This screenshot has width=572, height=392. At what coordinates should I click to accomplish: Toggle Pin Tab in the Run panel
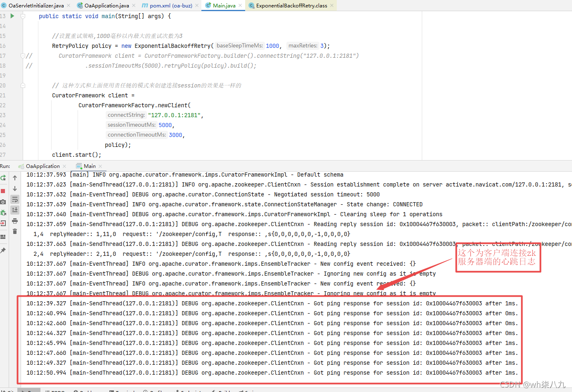pyautogui.click(x=3, y=250)
